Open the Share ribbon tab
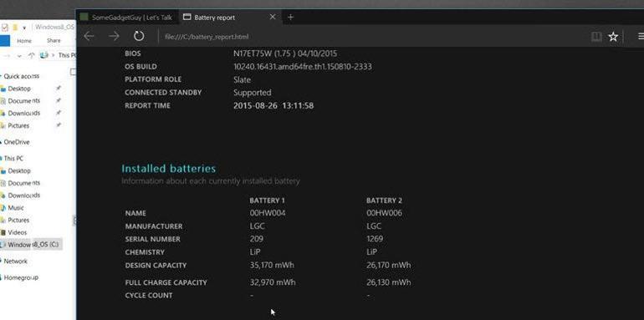Image resolution: width=644 pixels, height=320 pixels. 54,41
